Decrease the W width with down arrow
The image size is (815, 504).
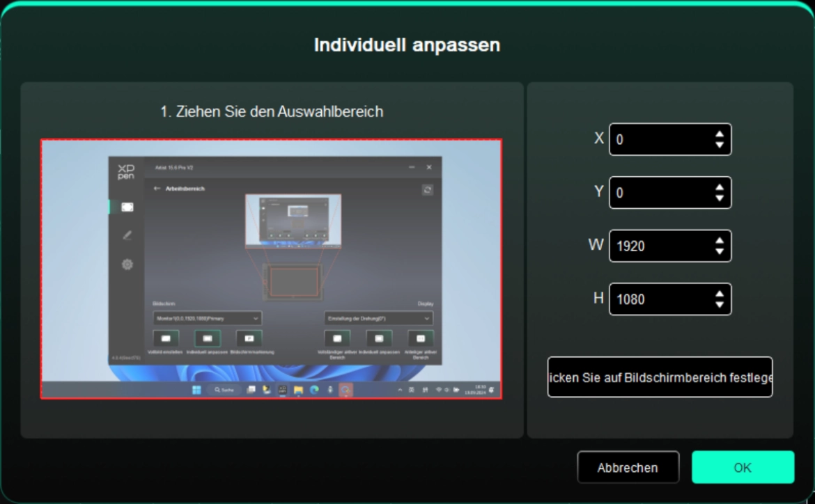[720, 251]
